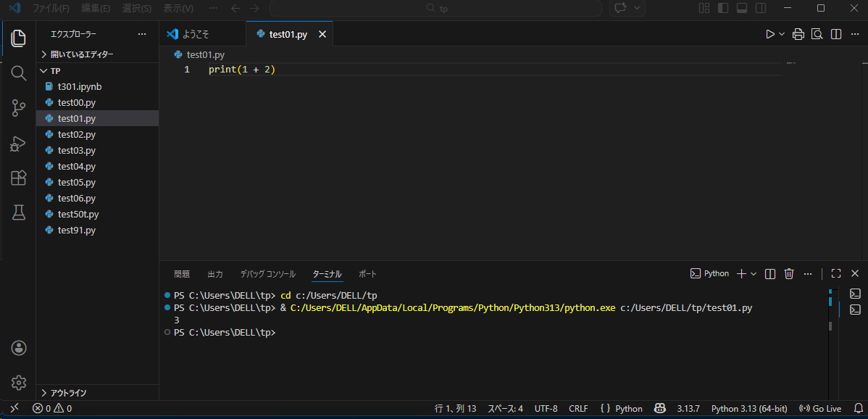Open the Search view in activity bar
This screenshot has height=419, width=868.
click(19, 73)
